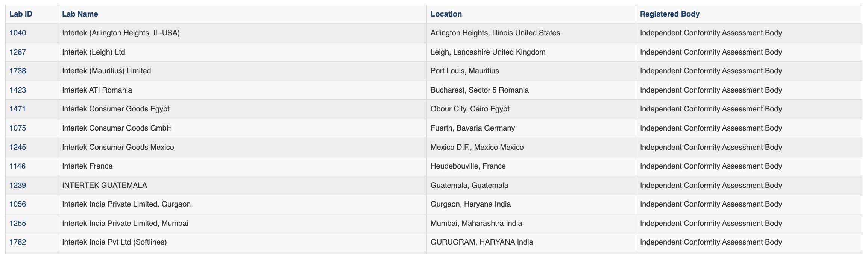The width and height of the screenshot is (868, 254).
Task: Open lab ID 1738 link
Action: click(x=18, y=71)
